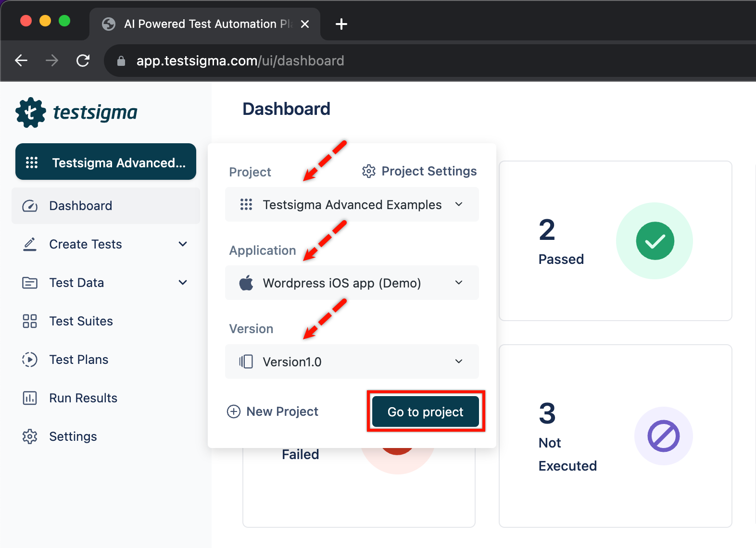The width and height of the screenshot is (756, 548).
Task: Open Test Plans in the sidebar
Action: 106,360
